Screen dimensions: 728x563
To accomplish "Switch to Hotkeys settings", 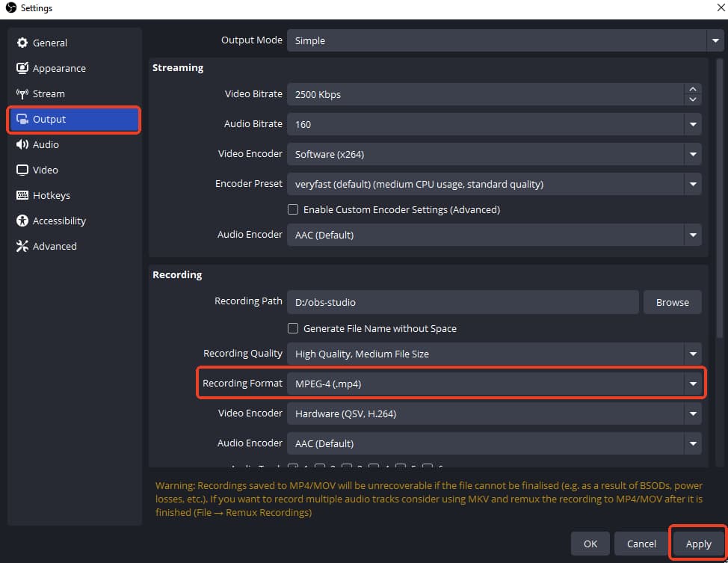I will (x=74, y=196).
